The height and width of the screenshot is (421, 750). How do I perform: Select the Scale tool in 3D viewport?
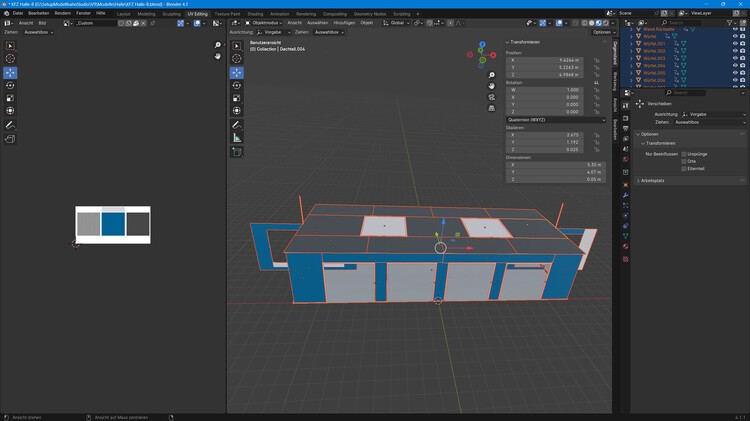237,98
